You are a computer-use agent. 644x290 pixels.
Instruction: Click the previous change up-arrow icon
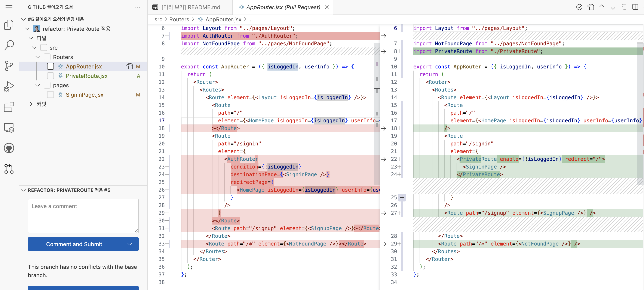point(602,7)
